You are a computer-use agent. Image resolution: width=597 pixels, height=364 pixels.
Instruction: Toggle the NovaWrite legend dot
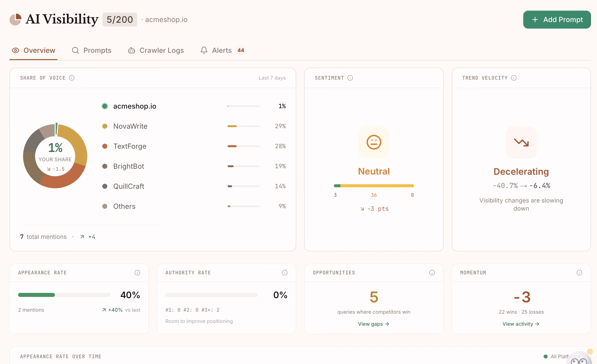(x=105, y=126)
